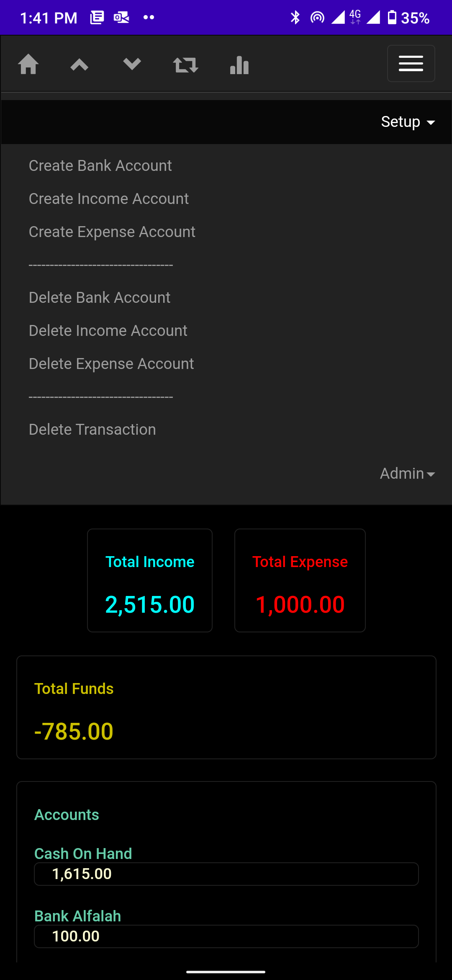Open Delete Transaction option

92,430
